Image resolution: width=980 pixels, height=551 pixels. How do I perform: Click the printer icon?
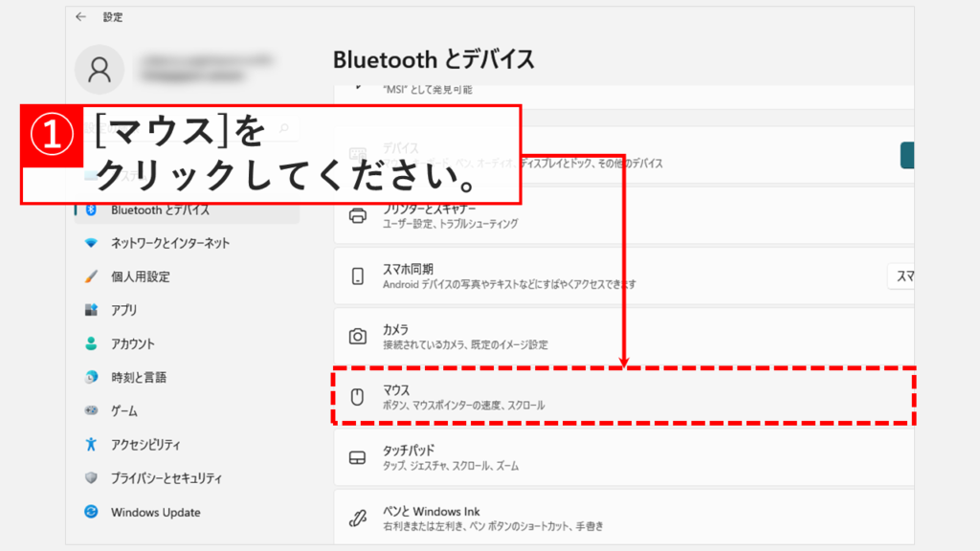(x=358, y=215)
